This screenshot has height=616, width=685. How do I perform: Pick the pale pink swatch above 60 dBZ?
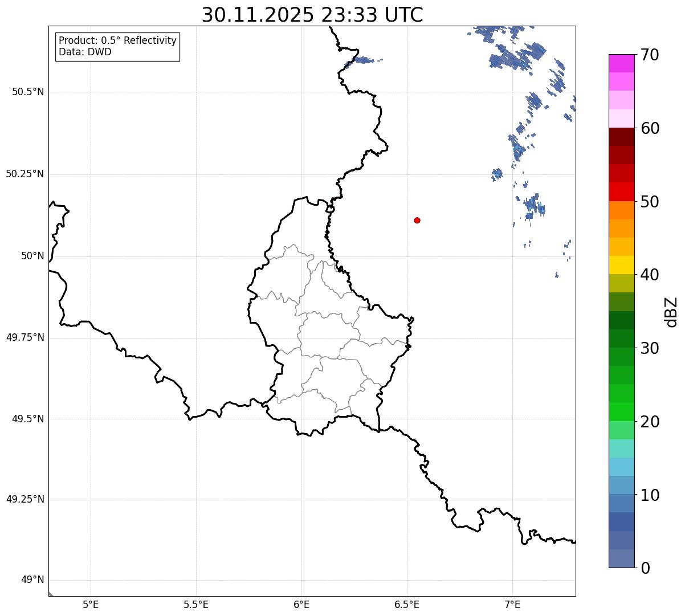pos(621,119)
